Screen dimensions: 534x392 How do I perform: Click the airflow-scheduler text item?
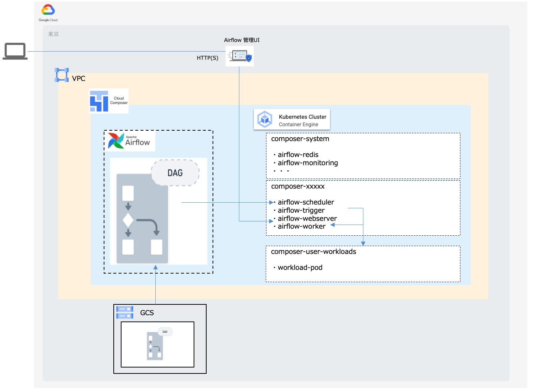point(306,202)
